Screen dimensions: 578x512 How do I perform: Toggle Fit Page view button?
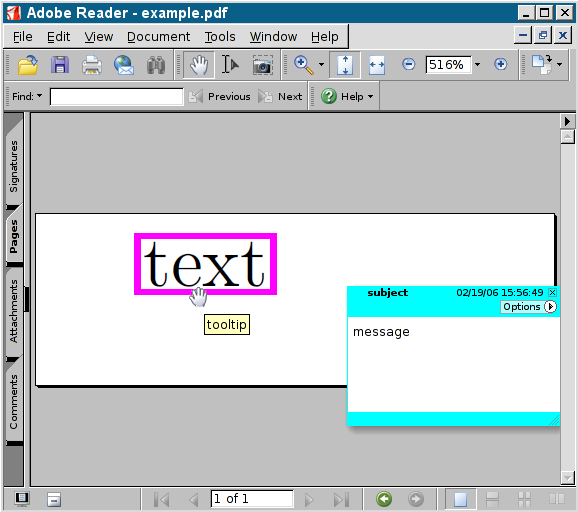[x=345, y=65]
